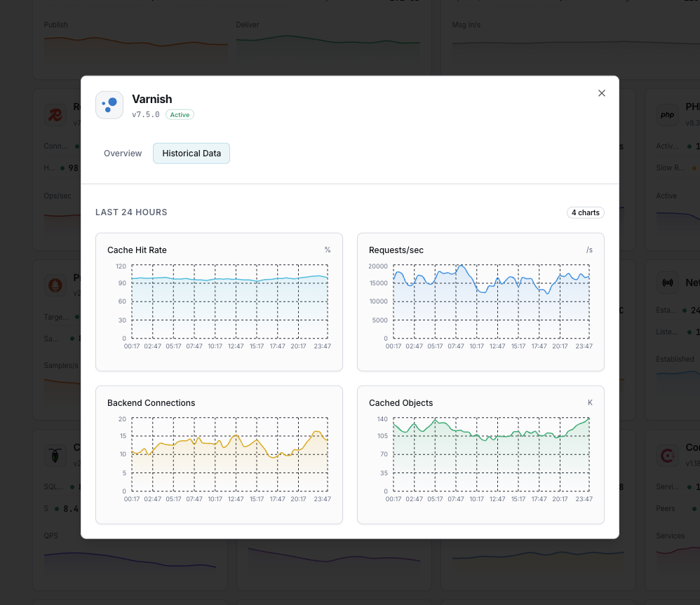Click the Prometheus service icon

pyautogui.click(x=55, y=285)
